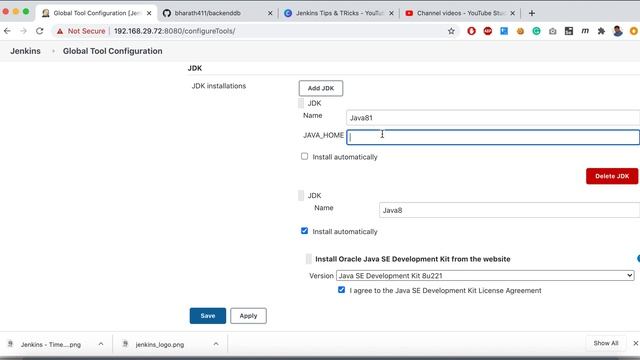Expand options for Jenkins - Time...png download
The image size is (640, 360).
[x=101, y=344]
